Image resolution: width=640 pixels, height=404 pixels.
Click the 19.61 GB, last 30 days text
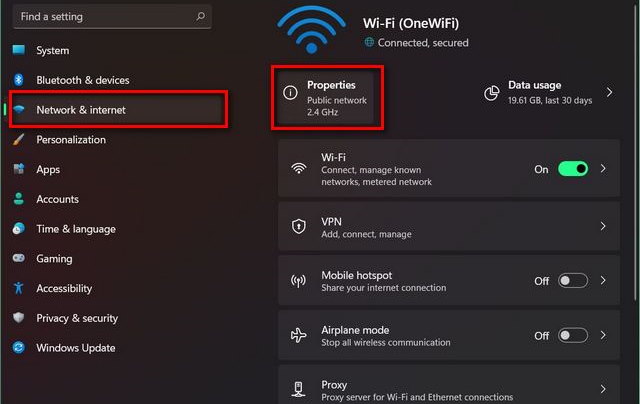coord(550,100)
